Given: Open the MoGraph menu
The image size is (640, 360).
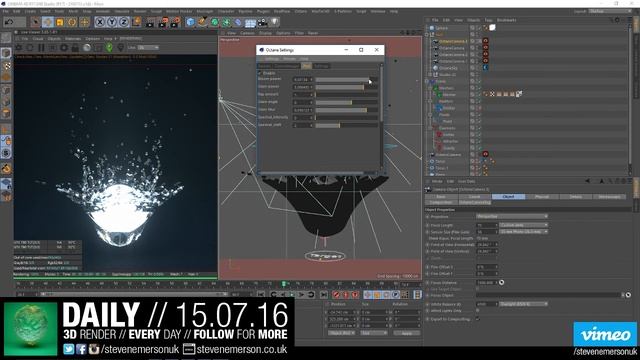Looking at the screenshot, I should (204, 11).
